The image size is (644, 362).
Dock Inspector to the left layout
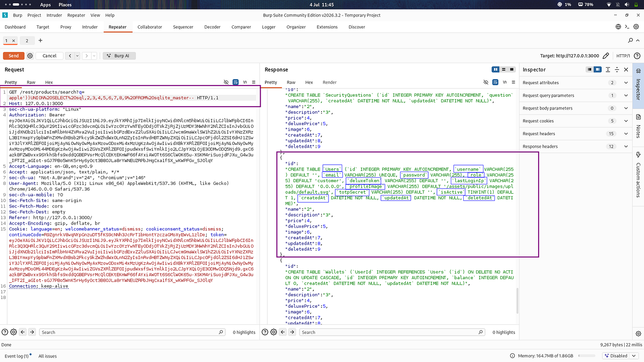pos(589,69)
